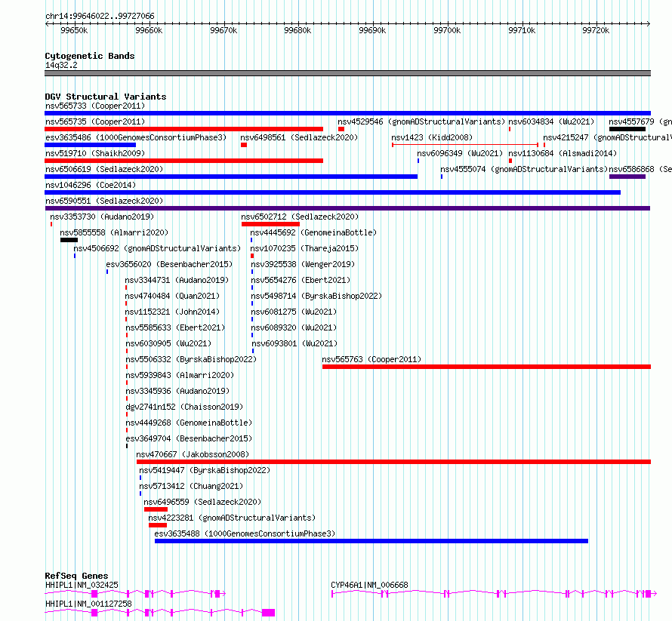Click esv3635488 (1000GenomesConsortiumPhase3) label

point(245,533)
